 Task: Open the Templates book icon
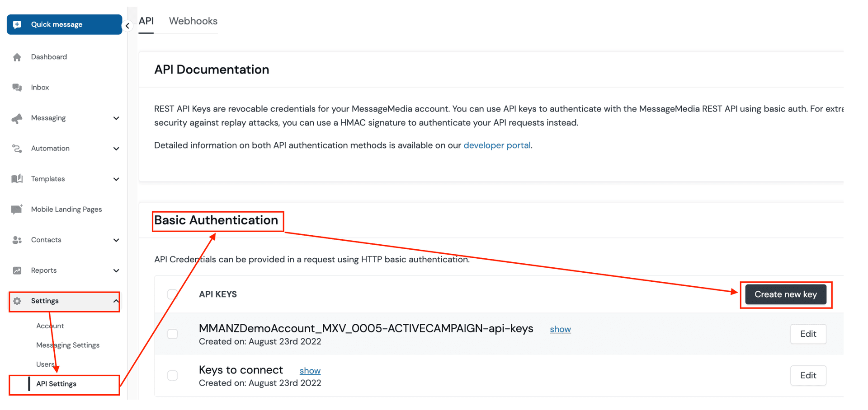click(x=17, y=179)
